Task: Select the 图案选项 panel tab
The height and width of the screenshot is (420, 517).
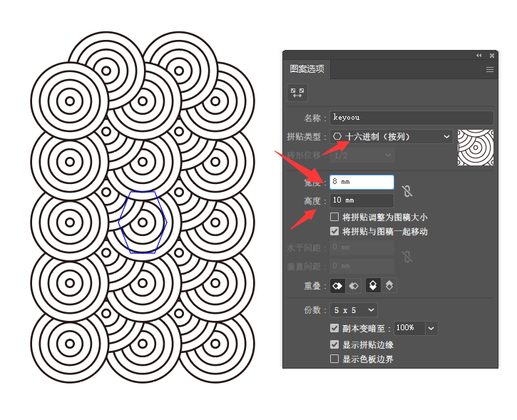Action: coord(307,70)
